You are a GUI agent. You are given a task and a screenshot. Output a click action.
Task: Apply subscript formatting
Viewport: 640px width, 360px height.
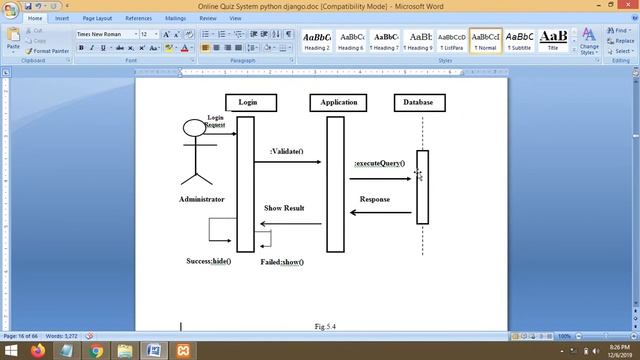click(131, 48)
